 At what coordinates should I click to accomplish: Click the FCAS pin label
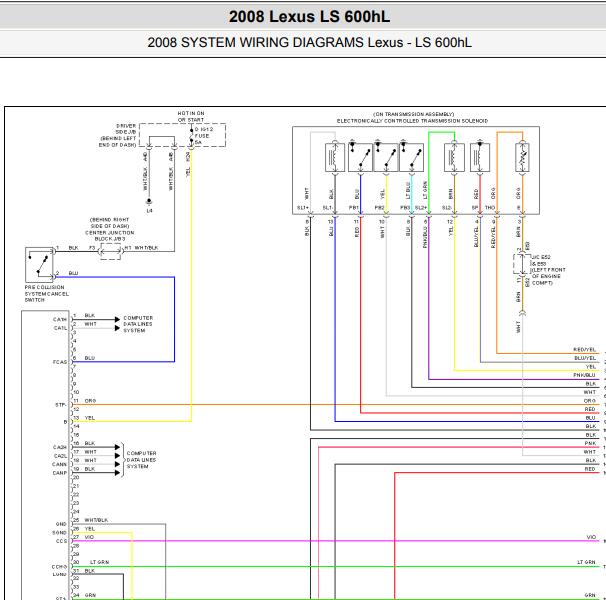[60, 362]
